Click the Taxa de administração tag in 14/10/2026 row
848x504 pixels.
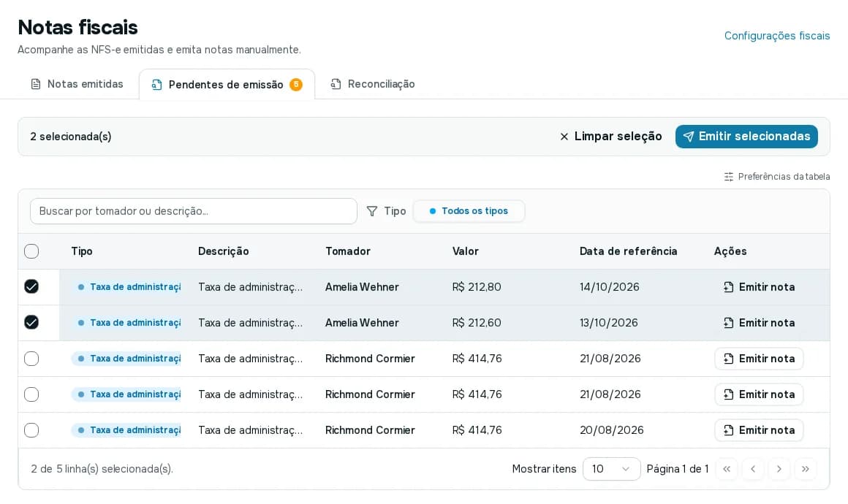pyautogui.click(x=126, y=287)
